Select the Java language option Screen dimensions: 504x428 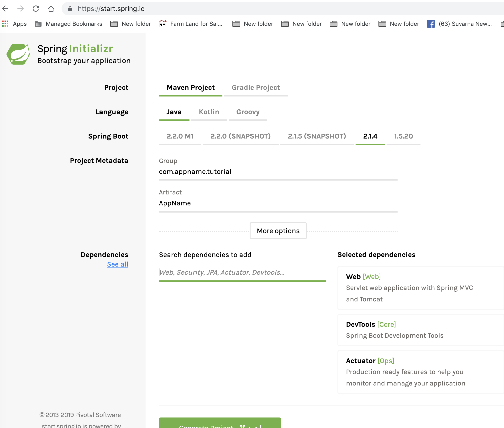click(x=174, y=112)
